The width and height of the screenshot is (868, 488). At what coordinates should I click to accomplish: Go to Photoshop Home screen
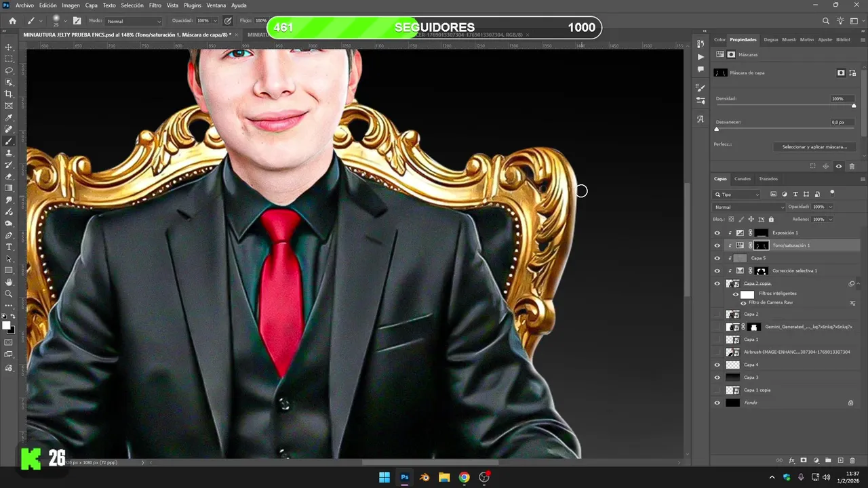pos(12,21)
